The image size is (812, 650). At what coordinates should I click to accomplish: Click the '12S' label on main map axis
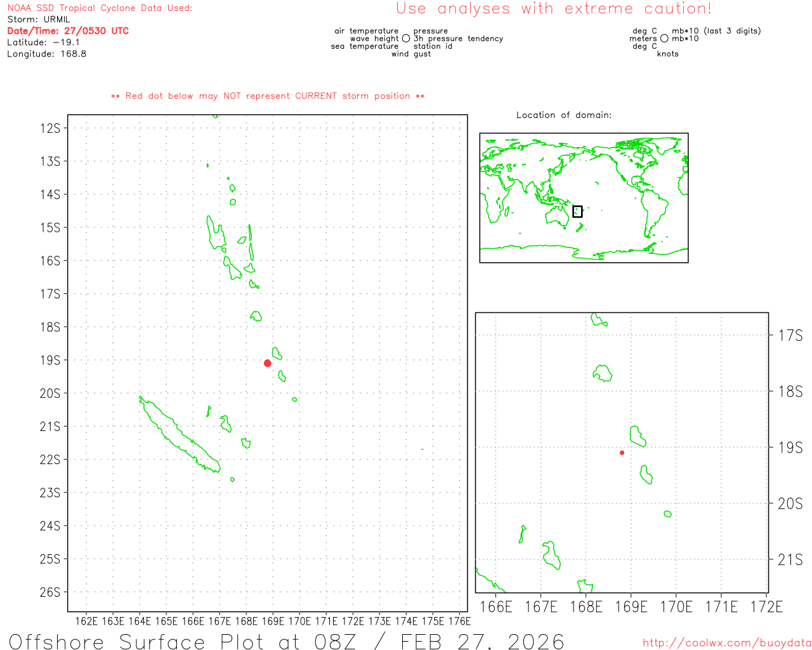50,128
